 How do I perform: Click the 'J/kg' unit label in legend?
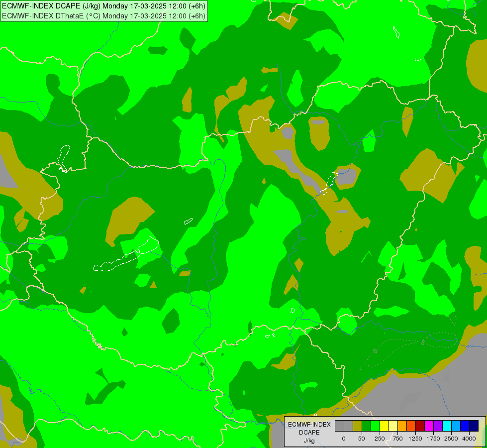pyautogui.click(x=309, y=441)
